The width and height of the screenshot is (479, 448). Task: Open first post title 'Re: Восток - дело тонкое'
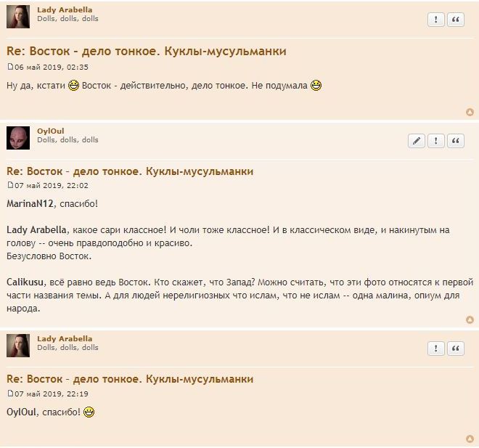coord(147,51)
